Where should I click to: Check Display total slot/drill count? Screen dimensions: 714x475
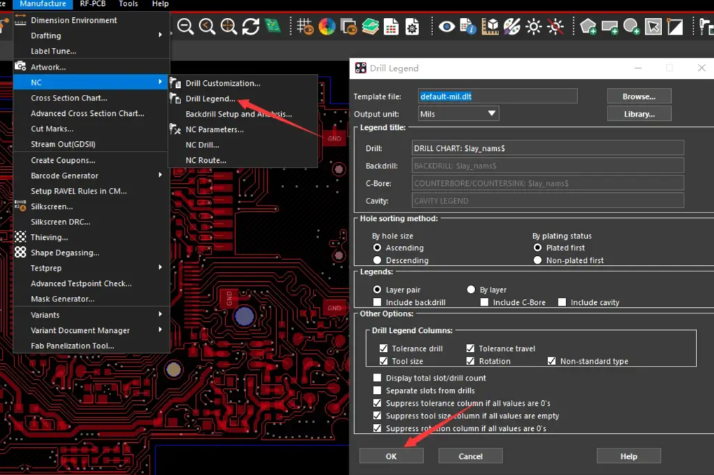click(377, 377)
